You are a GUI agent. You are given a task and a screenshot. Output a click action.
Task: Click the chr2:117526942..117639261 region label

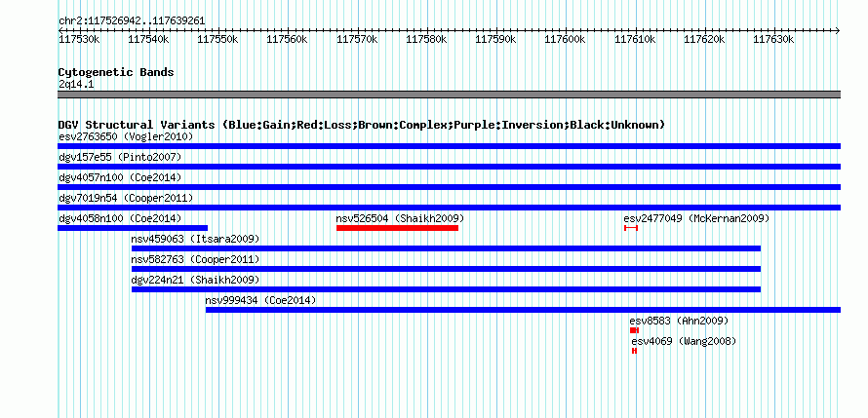132,21
